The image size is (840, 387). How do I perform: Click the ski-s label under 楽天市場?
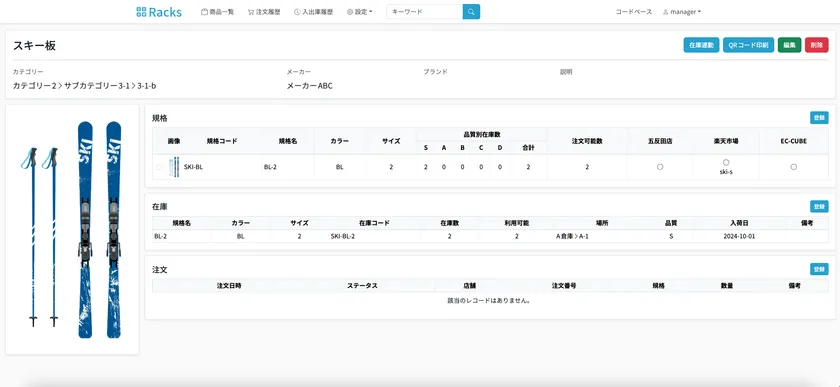pyautogui.click(x=726, y=172)
